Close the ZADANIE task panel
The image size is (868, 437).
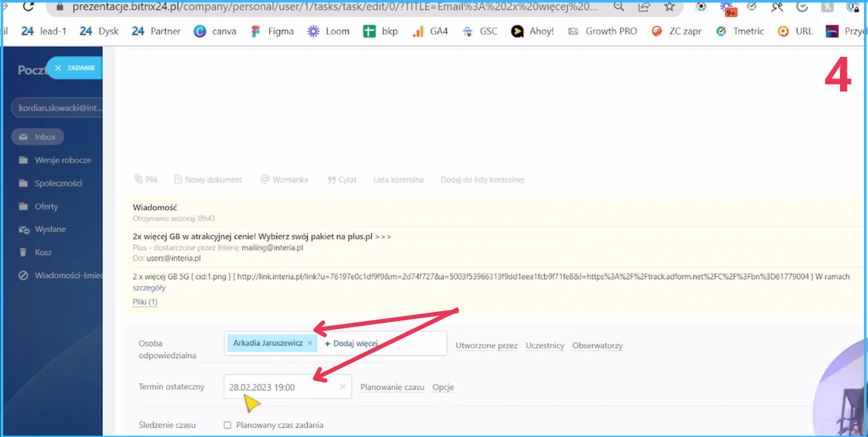click(x=58, y=68)
